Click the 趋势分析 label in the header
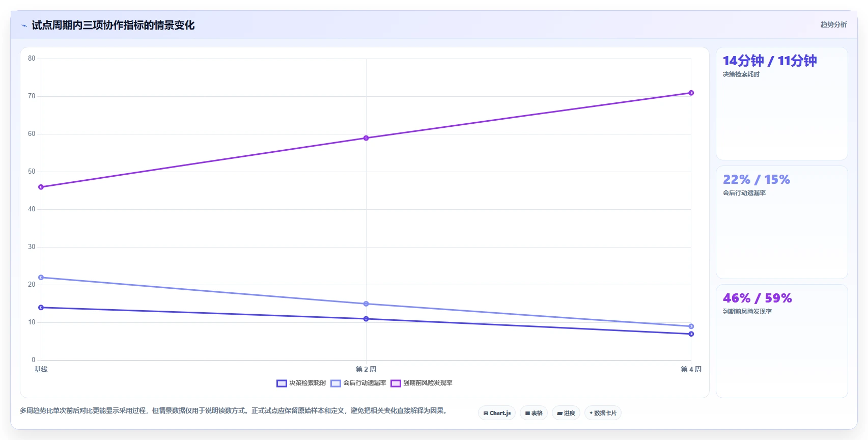The width and height of the screenshot is (868, 440). pyautogui.click(x=833, y=24)
